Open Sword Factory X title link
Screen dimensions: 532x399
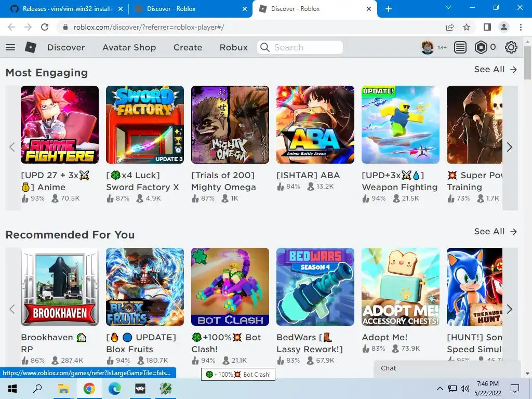pos(142,181)
